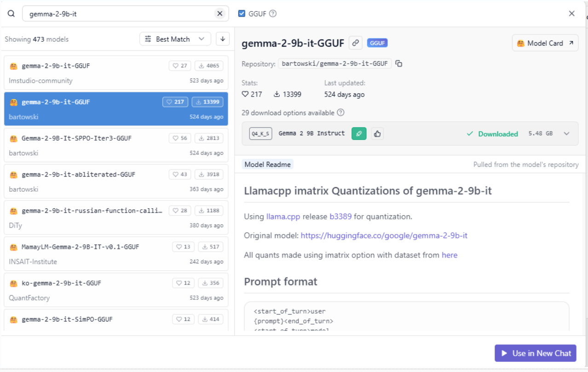Viewport: 588px width, 372px height.
Task: Clear the gemma-2-9b-it search text
Action: pos(220,13)
